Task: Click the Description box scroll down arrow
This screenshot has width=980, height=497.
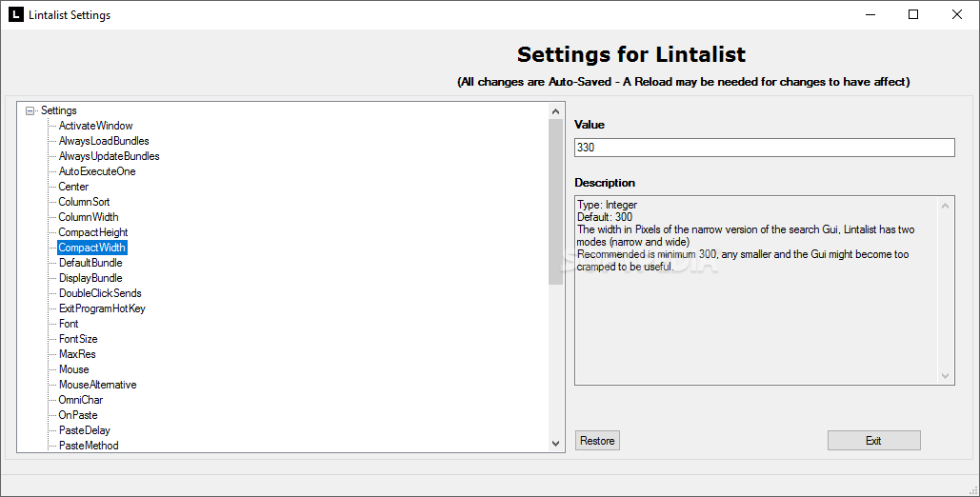Action: (x=945, y=375)
